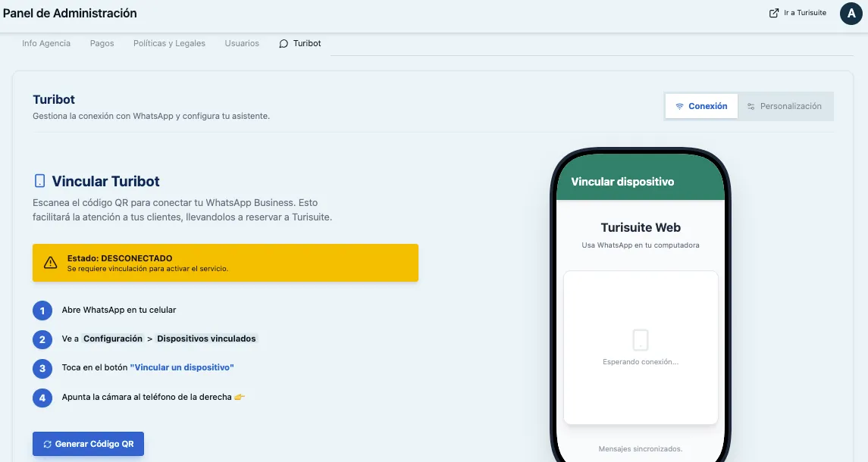Switch to the Conexión section
The width and height of the screenshot is (868, 462).
(x=701, y=106)
